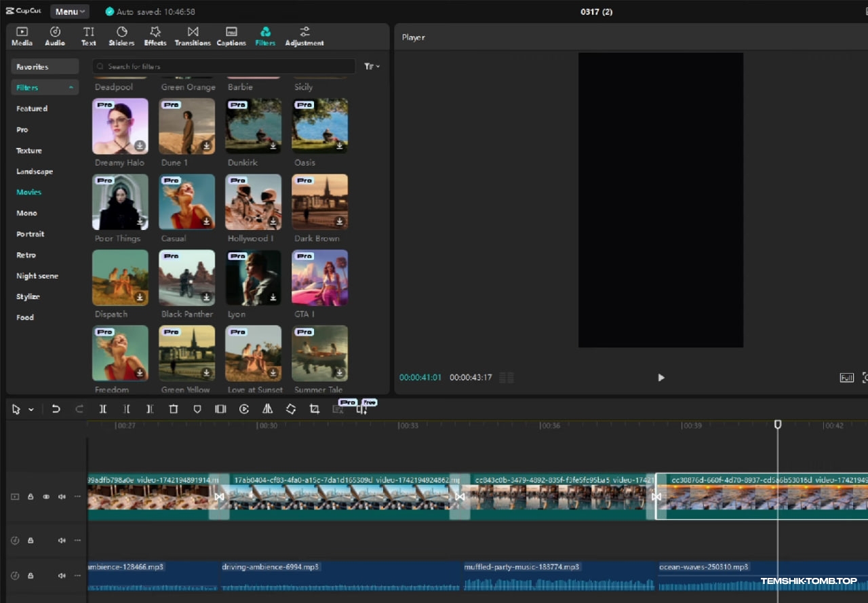Split the clip at the playhead
Viewport: 868px width, 603px height.
pyautogui.click(x=103, y=409)
